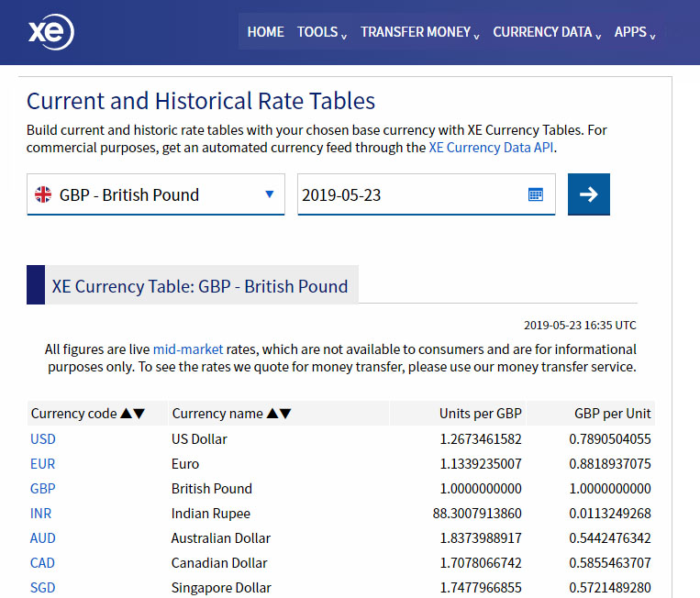Open the EUR currency link

42,464
